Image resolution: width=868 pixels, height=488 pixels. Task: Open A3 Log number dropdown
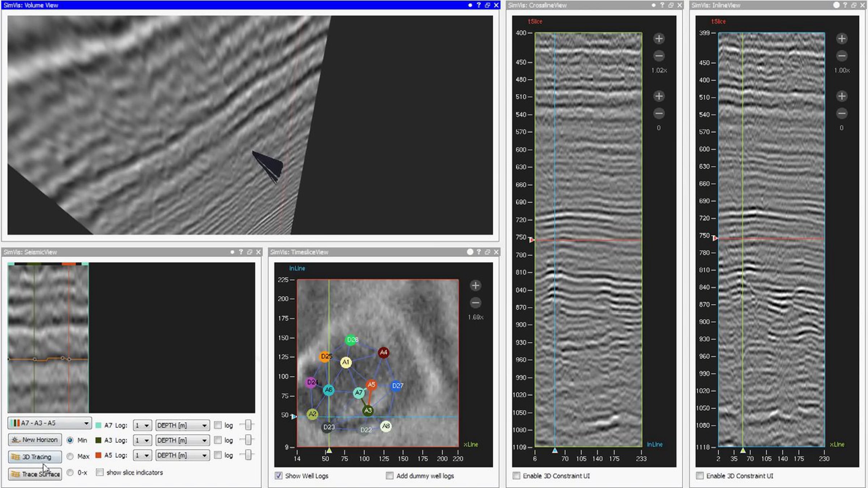(x=142, y=440)
